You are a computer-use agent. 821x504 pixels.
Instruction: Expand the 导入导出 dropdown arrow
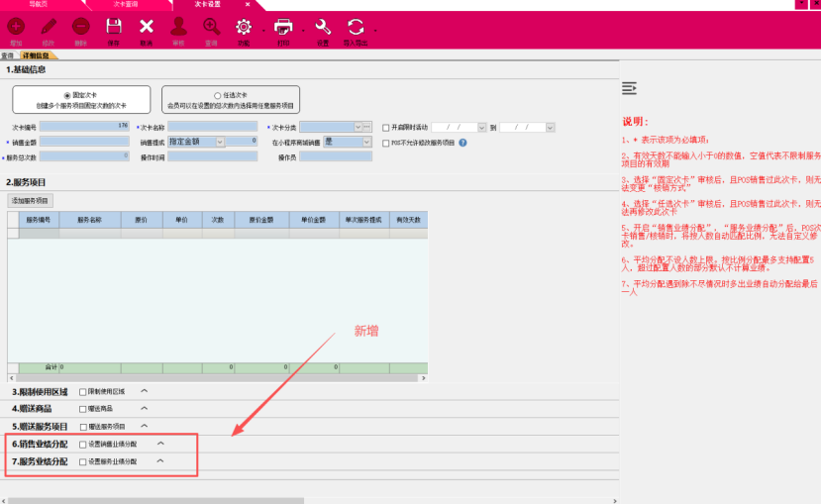[375, 31]
